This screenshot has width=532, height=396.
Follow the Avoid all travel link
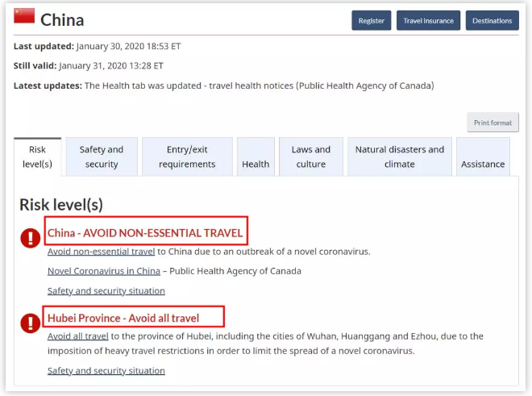click(x=78, y=336)
